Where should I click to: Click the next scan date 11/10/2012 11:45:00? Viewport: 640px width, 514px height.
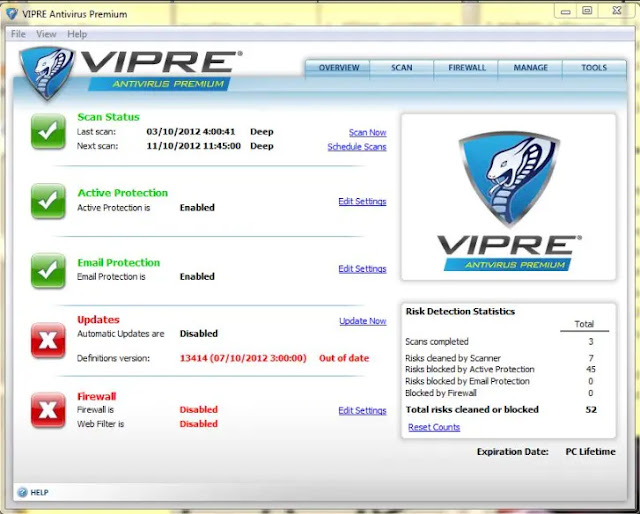(x=193, y=146)
